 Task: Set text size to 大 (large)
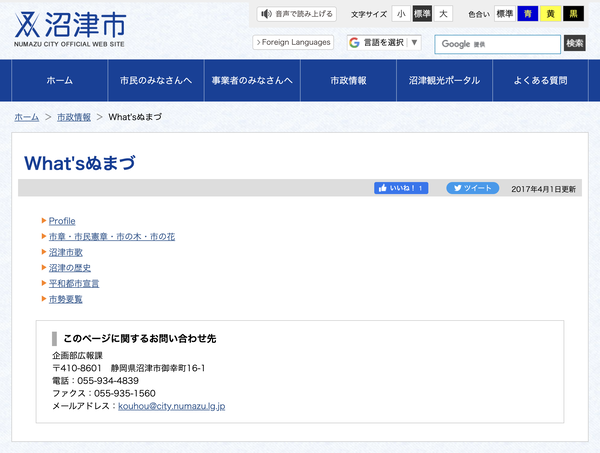443,14
